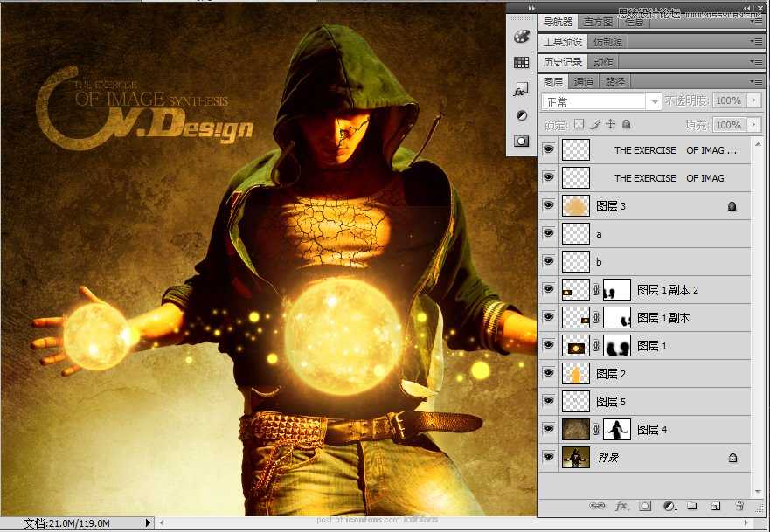Click the layer mask thumbnail of 图层 4
This screenshot has height=532, width=770.
click(x=617, y=430)
